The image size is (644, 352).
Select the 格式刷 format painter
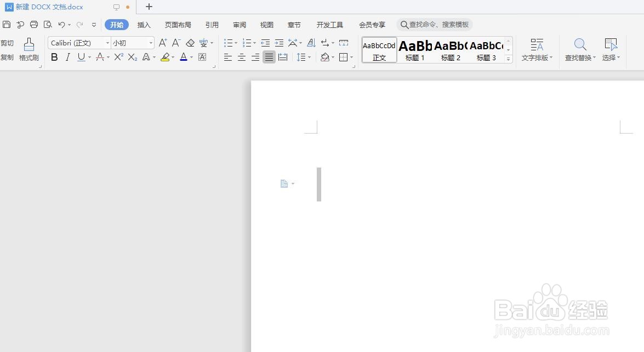tap(29, 50)
